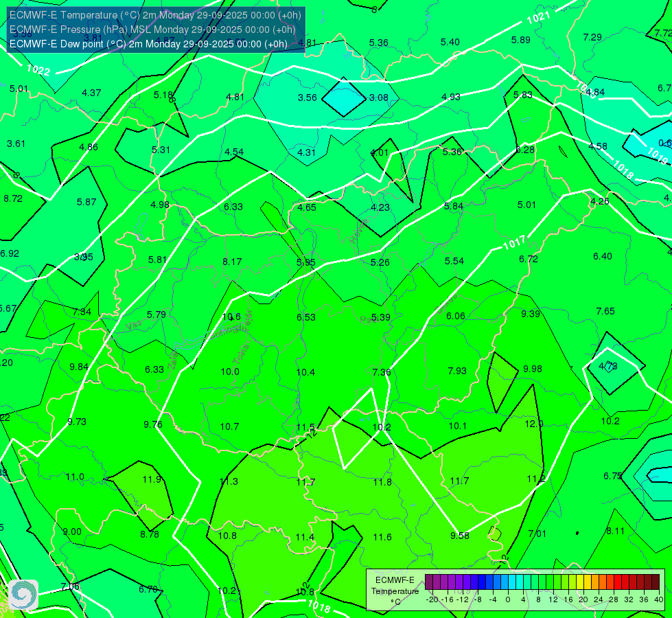Click the 11.8 temperature value
This screenshot has height=618, width=672.
[x=382, y=482]
